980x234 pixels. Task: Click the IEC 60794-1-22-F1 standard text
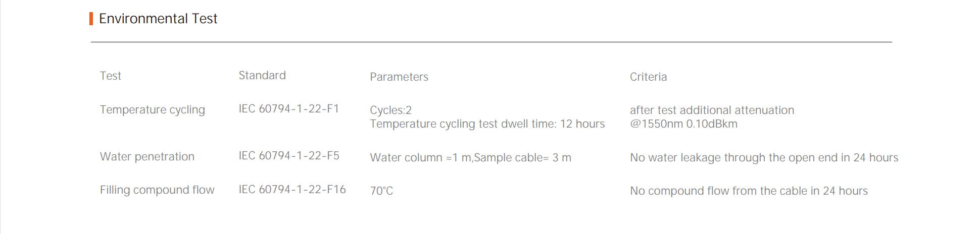tap(288, 109)
